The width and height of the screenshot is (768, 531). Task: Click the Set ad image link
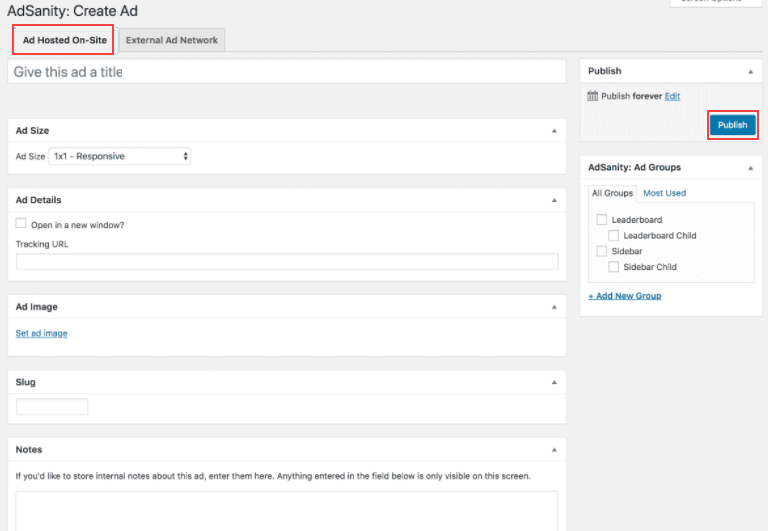point(42,333)
